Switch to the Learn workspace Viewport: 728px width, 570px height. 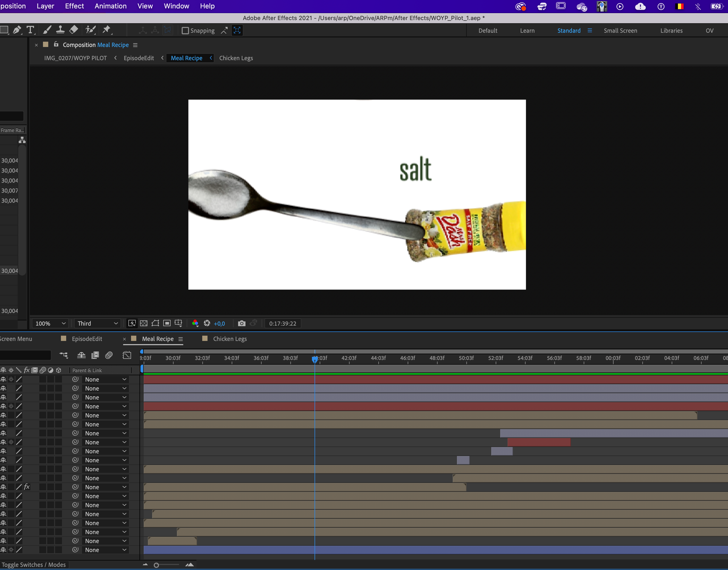coord(527,31)
